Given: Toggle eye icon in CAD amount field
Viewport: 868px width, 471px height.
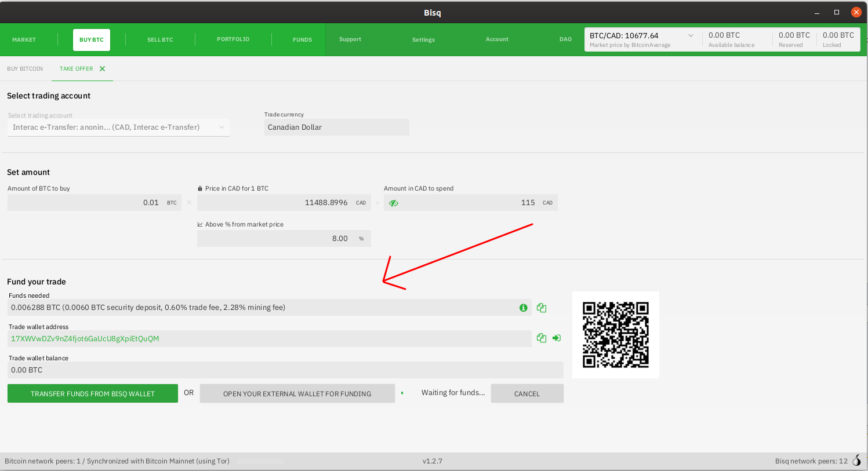Looking at the screenshot, I should (394, 203).
